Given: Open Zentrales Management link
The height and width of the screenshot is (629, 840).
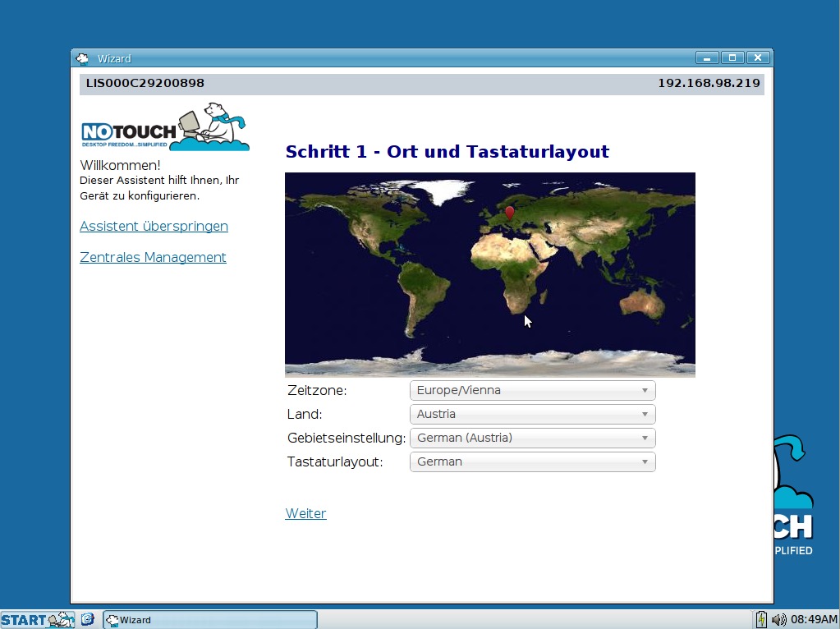Looking at the screenshot, I should pos(153,257).
